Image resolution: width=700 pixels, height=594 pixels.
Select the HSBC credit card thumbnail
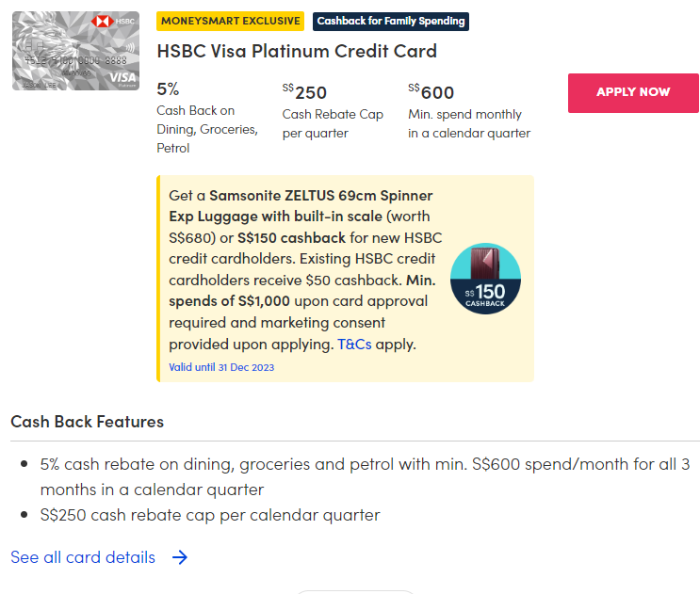(x=75, y=51)
